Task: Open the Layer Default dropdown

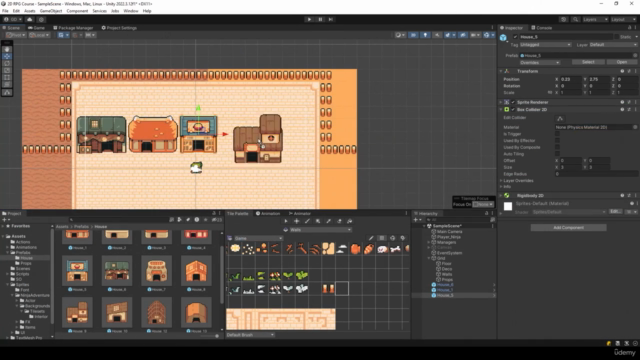Action: pos(613,44)
